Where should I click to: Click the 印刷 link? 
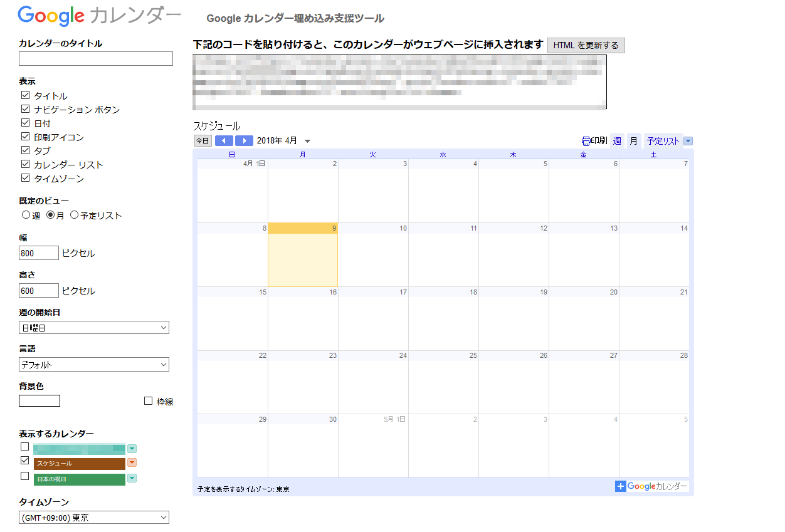(599, 141)
